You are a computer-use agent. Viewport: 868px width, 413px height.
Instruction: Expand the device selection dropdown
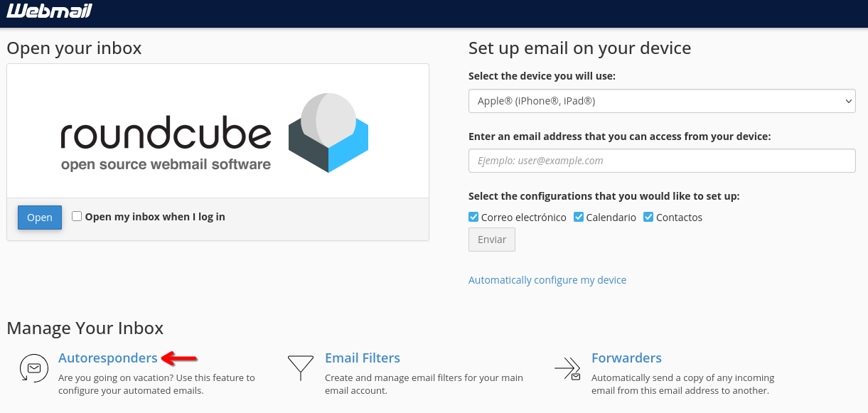(x=662, y=101)
